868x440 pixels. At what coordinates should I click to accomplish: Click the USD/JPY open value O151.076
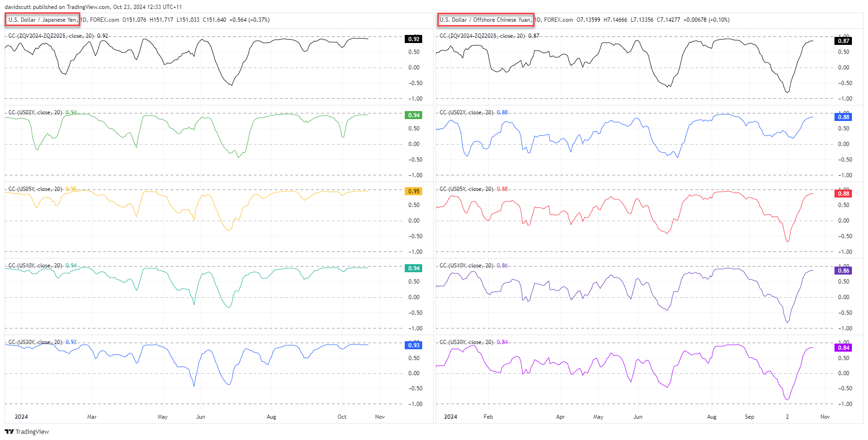pyautogui.click(x=134, y=20)
